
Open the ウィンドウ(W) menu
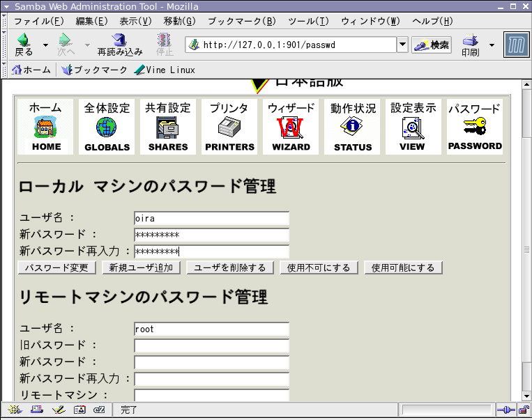coord(370,21)
